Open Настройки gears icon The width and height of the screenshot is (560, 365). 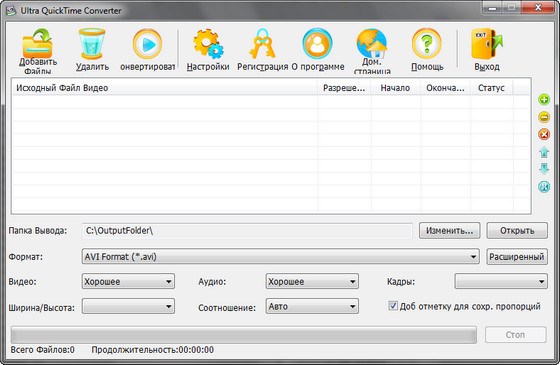point(208,44)
